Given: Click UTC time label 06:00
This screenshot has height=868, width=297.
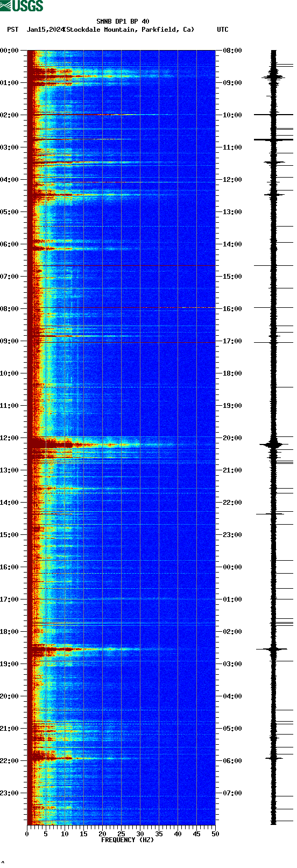Looking at the screenshot, I should click(x=232, y=761).
